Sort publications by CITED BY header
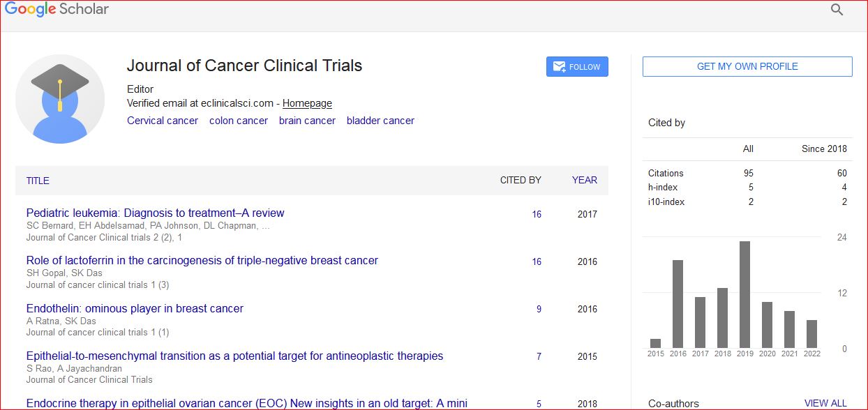This screenshot has width=868, height=410. click(521, 180)
